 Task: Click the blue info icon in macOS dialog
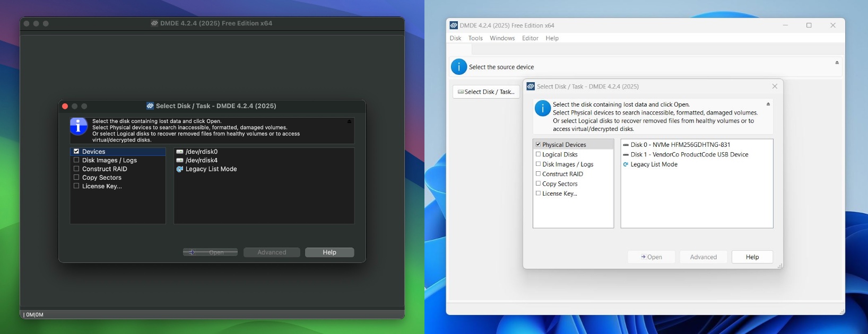(79, 127)
